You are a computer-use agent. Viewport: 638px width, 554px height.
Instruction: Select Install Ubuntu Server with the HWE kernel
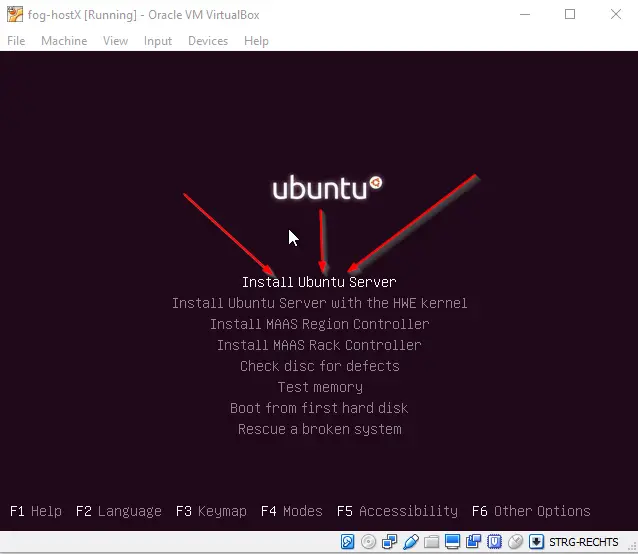[319, 303]
